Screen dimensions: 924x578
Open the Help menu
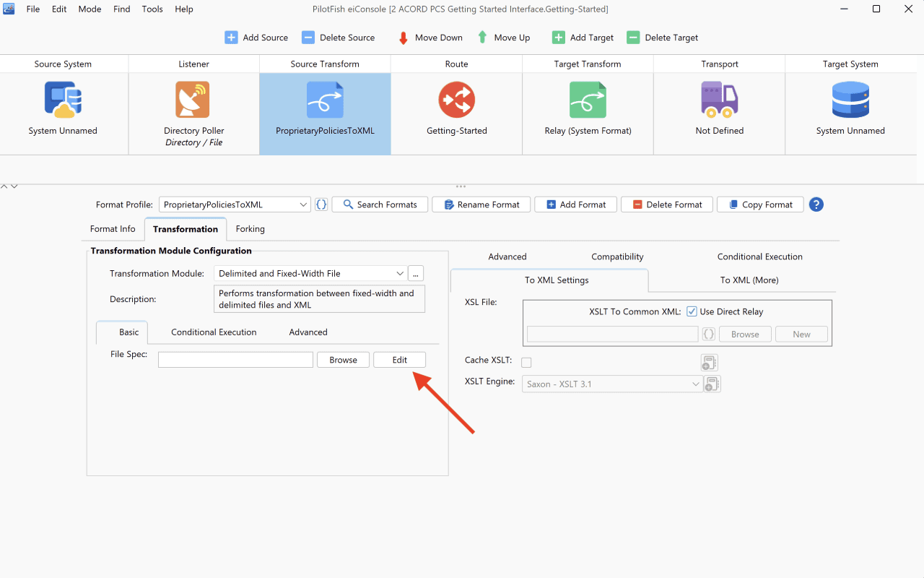tap(184, 9)
